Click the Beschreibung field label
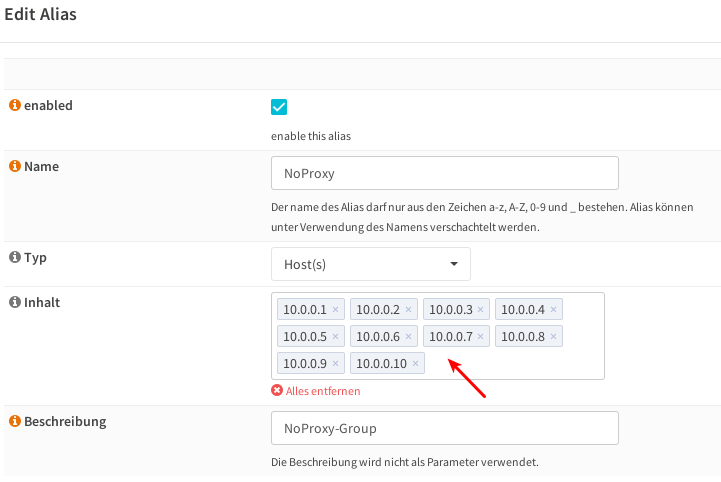 coord(65,422)
